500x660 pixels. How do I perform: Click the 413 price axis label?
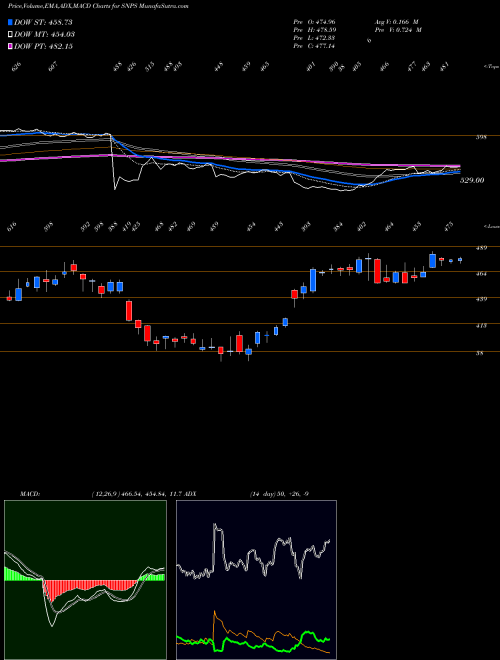tap(481, 325)
